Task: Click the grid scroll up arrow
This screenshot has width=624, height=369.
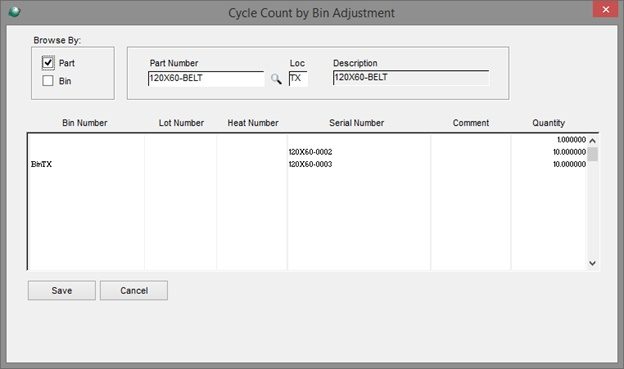Action: pyautogui.click(x=592, y=141)
